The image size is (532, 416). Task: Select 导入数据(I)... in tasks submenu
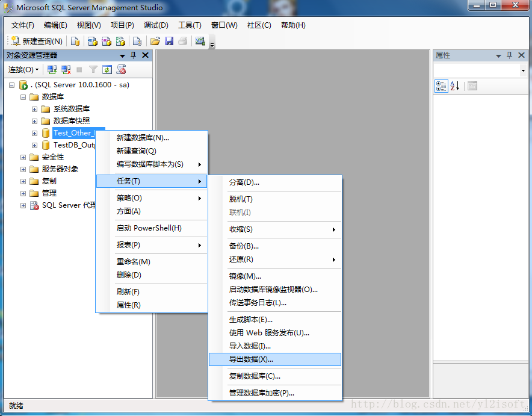coord(275,346)
